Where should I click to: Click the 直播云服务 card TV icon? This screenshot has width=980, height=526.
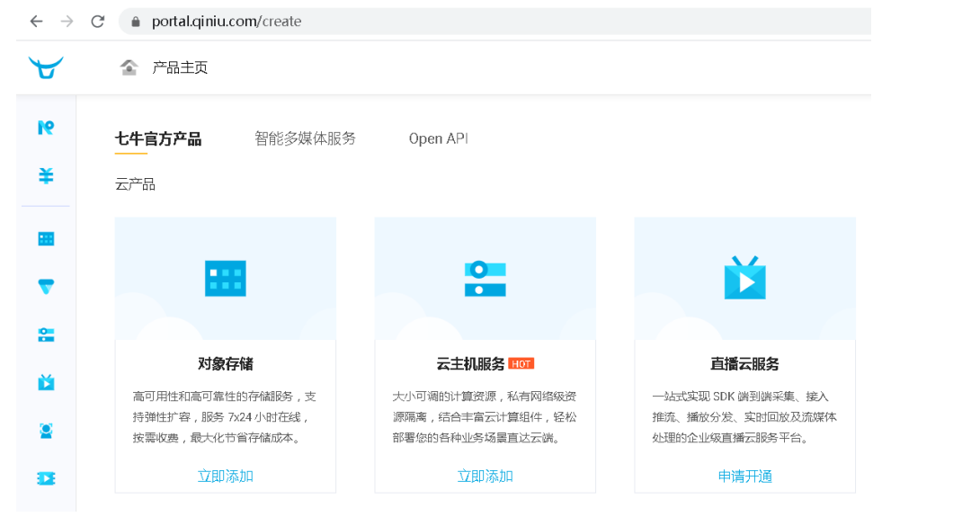point(745,278)
